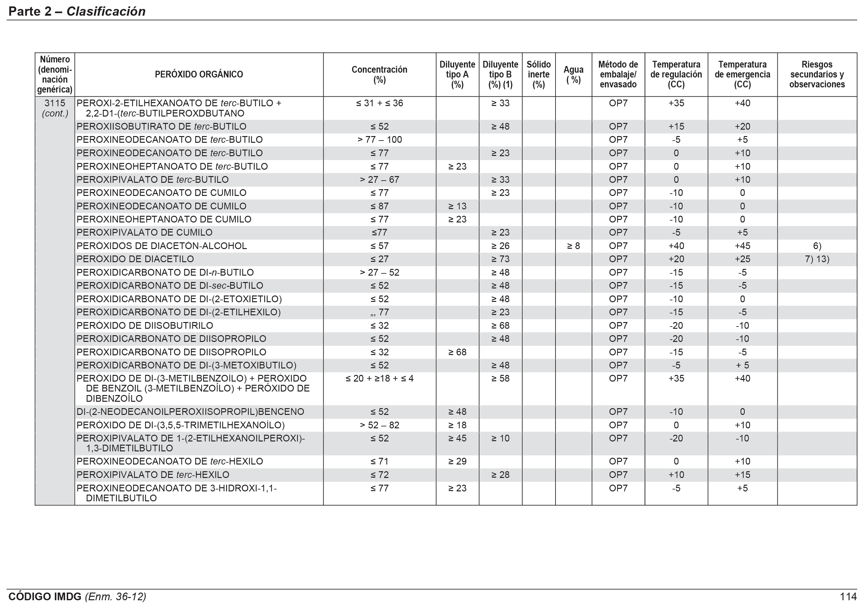The image size is (868, 606).
Task: Click the 'Agua (%)' column header
Action: [573, 75]
